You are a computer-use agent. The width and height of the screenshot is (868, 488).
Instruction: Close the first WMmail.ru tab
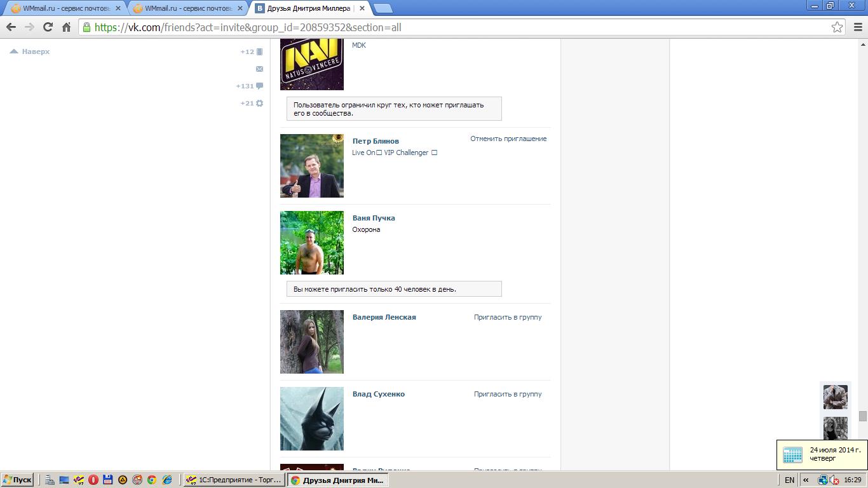118,9
